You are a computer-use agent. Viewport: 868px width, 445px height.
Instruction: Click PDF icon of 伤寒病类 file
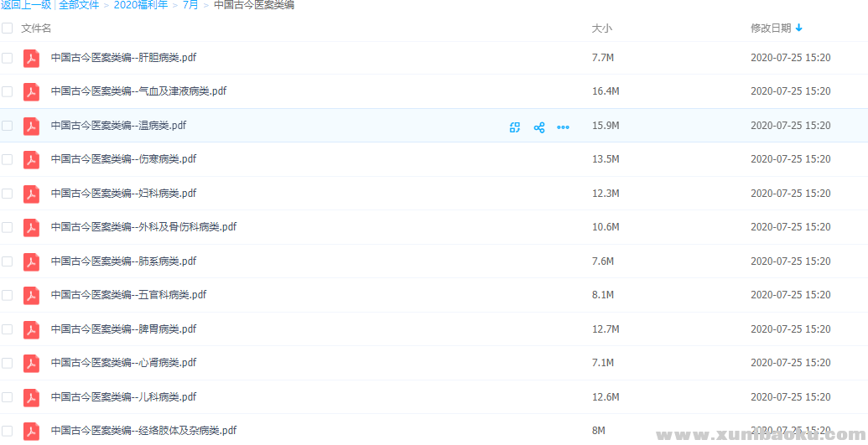coord(31,160)
